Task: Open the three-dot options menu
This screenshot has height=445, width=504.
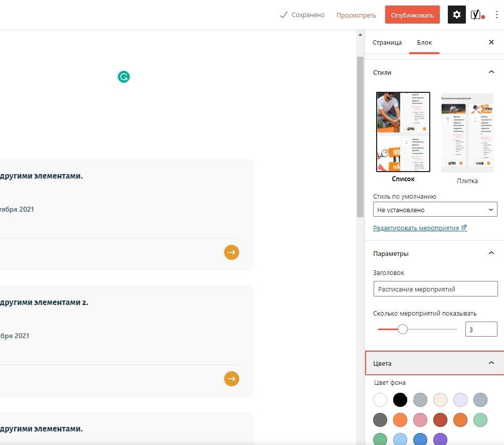Action: pos(496,15)
